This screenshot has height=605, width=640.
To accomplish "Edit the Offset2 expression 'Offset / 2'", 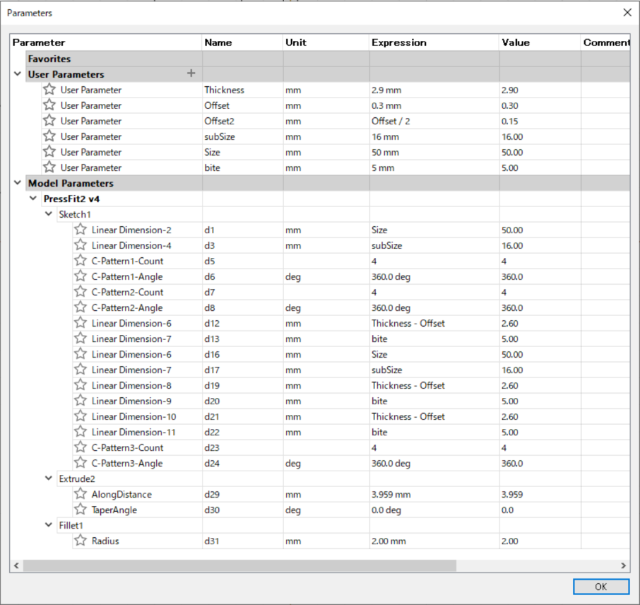I will coord(434,121).
